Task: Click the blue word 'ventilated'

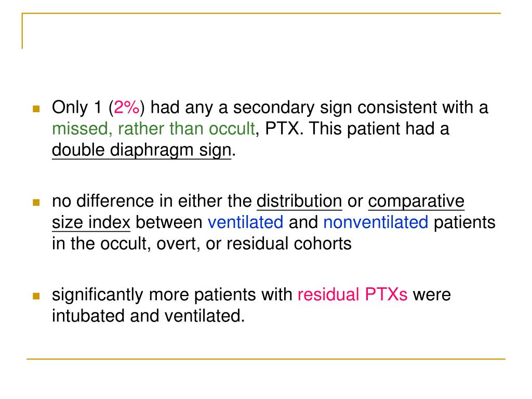Action: click(x=245, y=222)
